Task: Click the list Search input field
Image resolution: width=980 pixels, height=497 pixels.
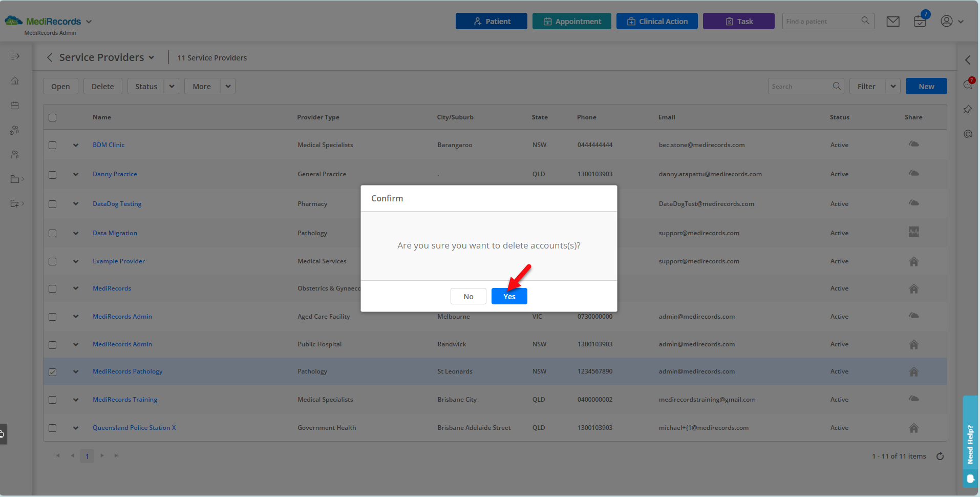Action: click(800, 86)
